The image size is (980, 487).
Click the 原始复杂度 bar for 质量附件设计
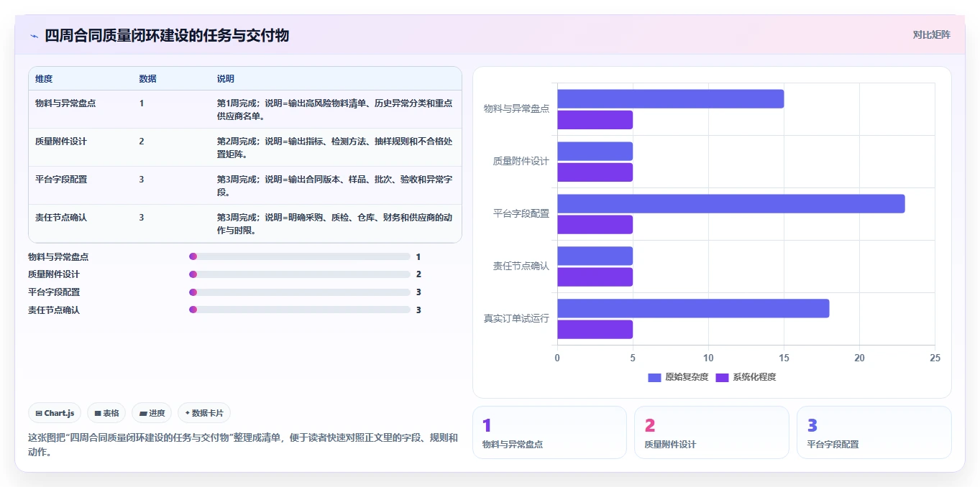tap(595, 152)
